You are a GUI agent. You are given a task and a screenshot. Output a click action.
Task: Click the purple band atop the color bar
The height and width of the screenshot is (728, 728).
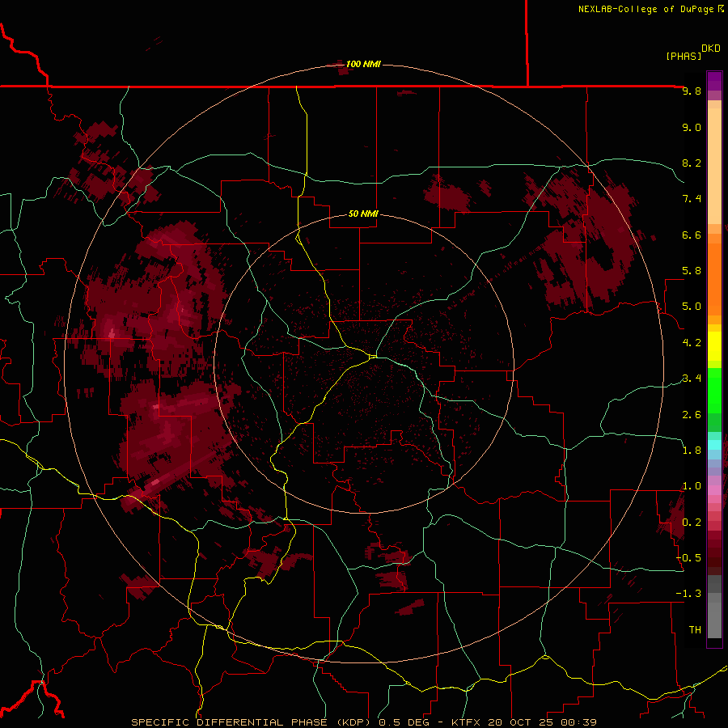[x=714, y=80]
